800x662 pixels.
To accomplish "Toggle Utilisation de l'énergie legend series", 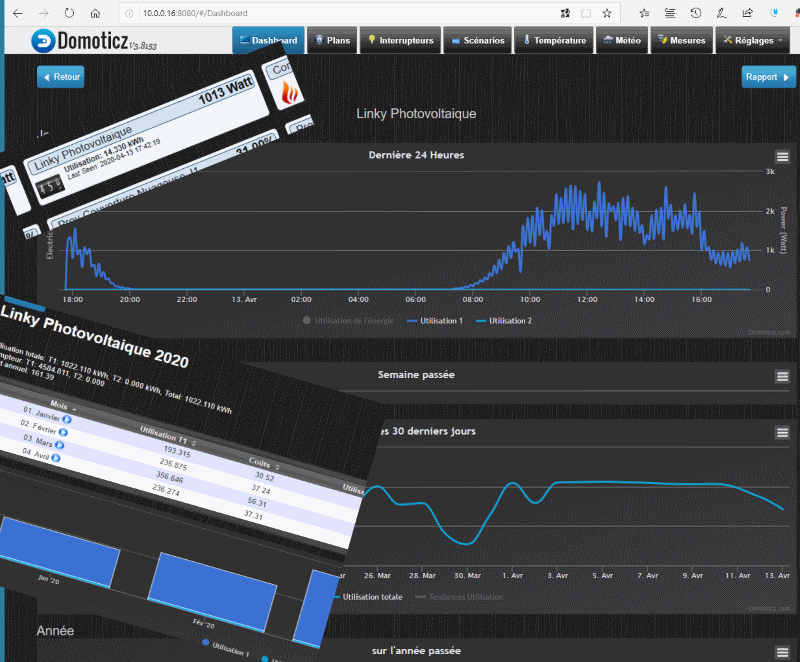I will tap(349, 321).
